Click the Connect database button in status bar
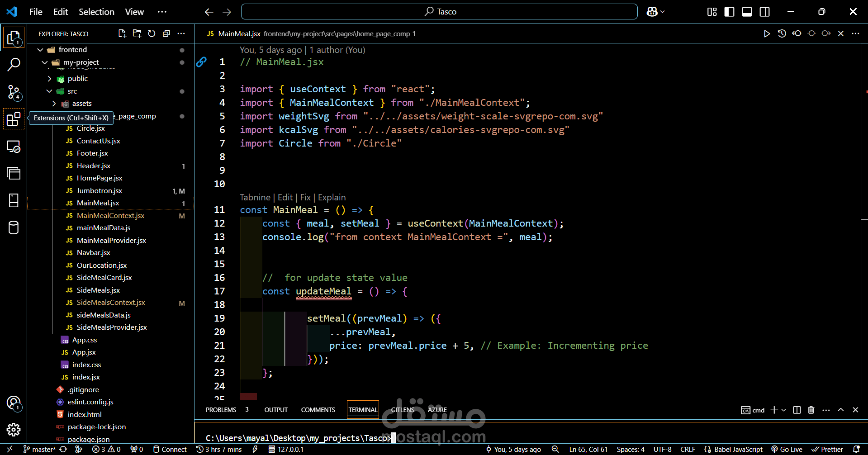This screenshot has height=455, width=868. click(x=170, y=449)
